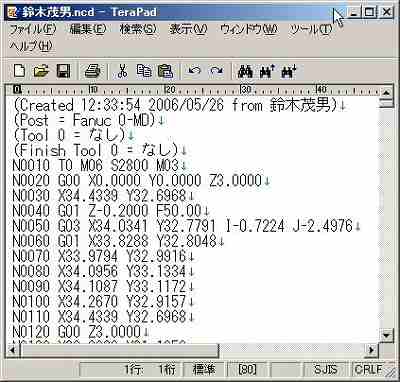Click the horizontal scrollbar right arrow
The image size is (400, 382).
click(371, 350)
